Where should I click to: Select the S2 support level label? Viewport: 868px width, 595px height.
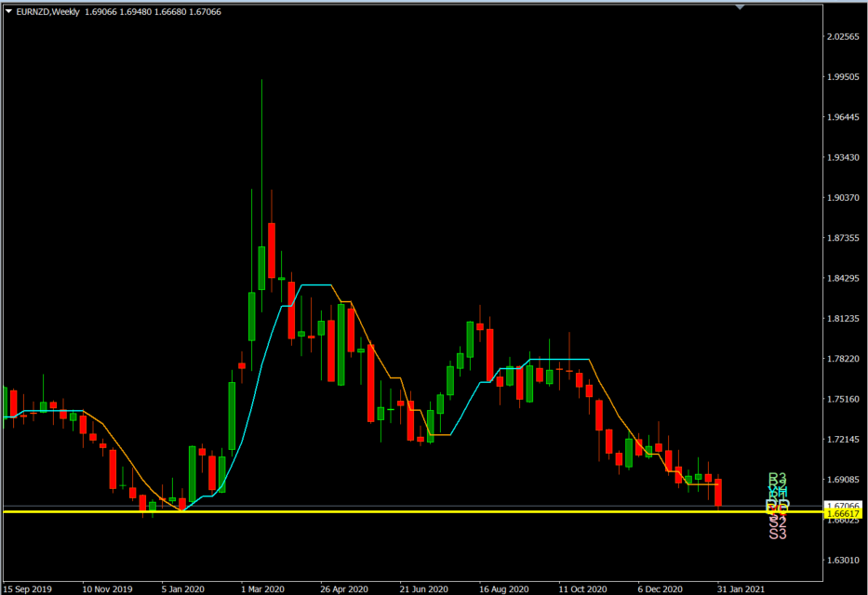pos(777,522)
